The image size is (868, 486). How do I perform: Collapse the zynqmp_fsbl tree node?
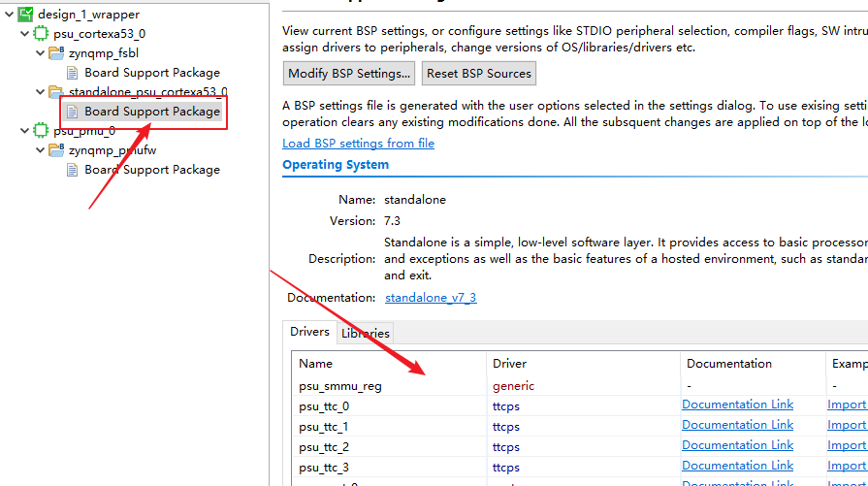tap(40, 53)
